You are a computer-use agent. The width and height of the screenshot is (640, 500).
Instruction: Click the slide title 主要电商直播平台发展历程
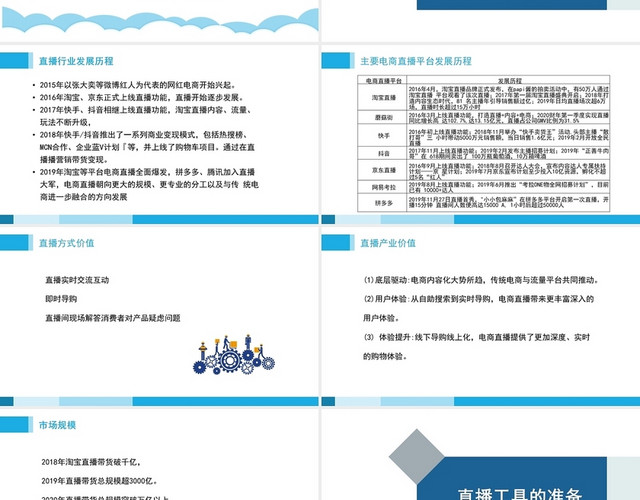coord(416,61)
